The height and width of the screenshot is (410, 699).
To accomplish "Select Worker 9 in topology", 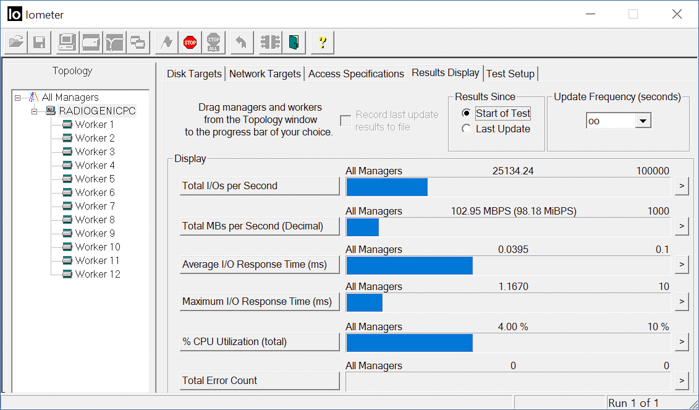I will (x=94, y=233).
